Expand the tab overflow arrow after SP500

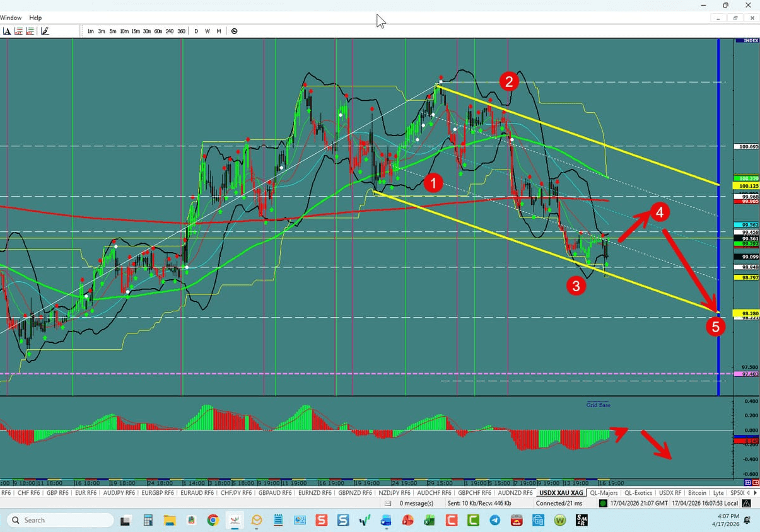[755, 492]
